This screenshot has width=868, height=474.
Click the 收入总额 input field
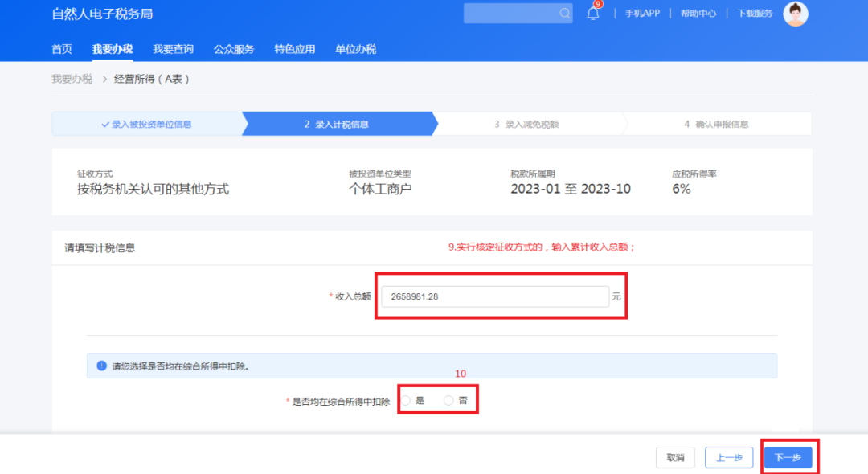tap(495, 296)
